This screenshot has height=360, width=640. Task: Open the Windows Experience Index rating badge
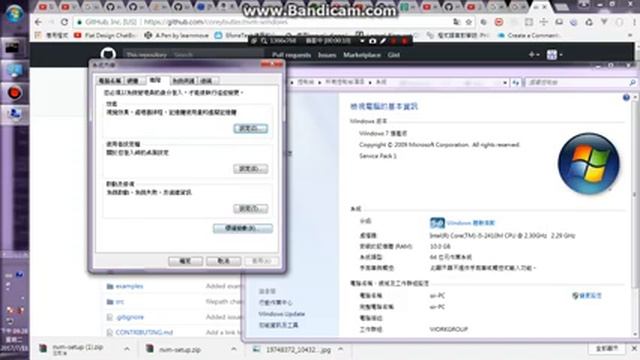[x=437, y=223]
